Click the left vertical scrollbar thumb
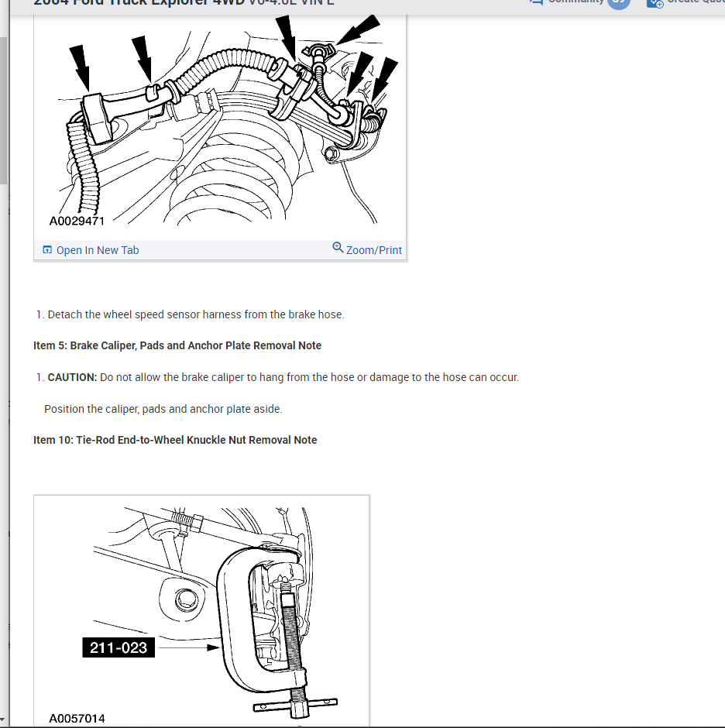 [3, 111]
